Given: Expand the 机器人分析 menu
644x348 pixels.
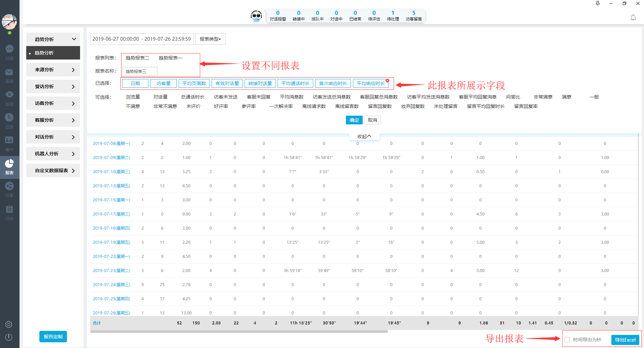Looking at the screenshot, I should [x=53, y=154].
